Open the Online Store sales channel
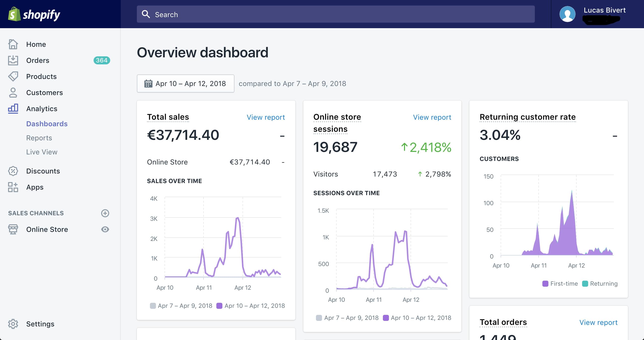644x340 pixels. [47, 229]
